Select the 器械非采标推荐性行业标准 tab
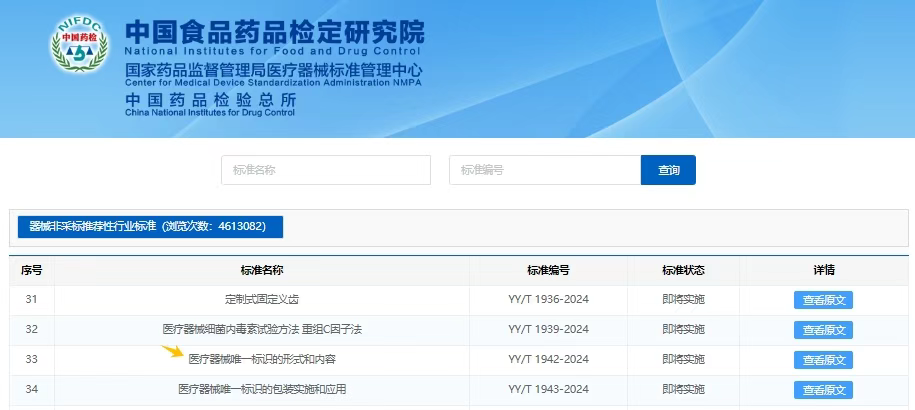The width and height of the screenshot is (915, 410). point(150,227)
